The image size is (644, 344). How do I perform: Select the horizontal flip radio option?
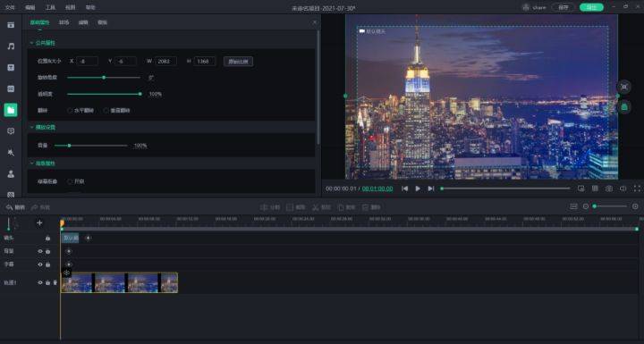(70, 111)
